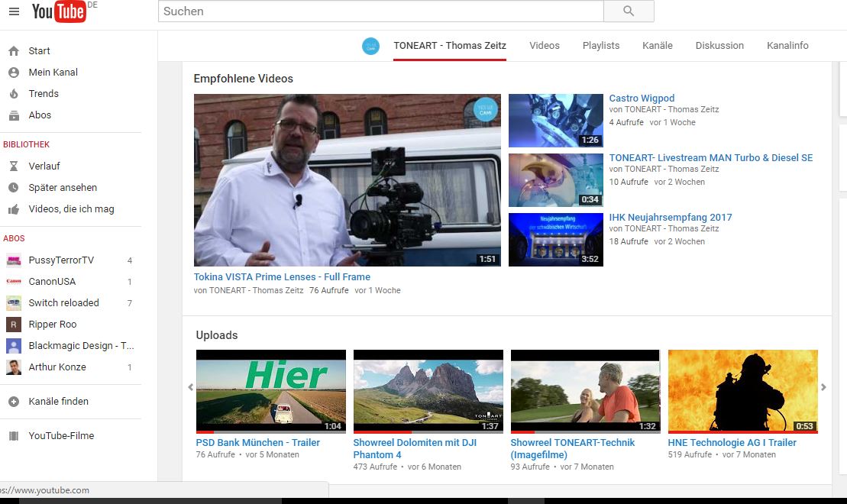Viewport: 847px width, 504px height.
Task: Click Tokina VISTA Prime Lenses title
Action: (282, 277)
